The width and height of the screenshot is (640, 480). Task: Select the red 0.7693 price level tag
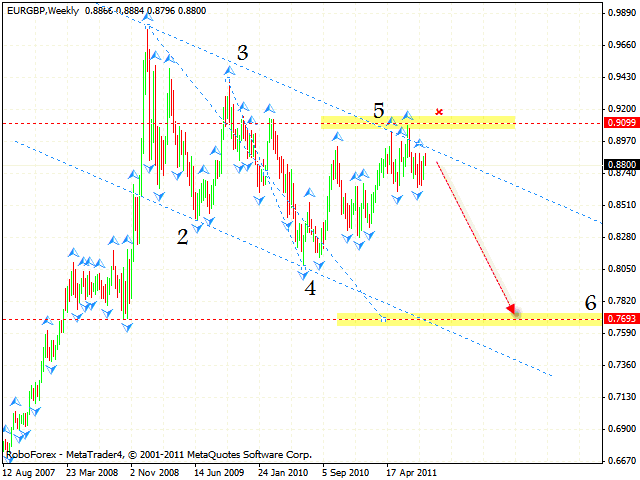click(x=620, y=318)
